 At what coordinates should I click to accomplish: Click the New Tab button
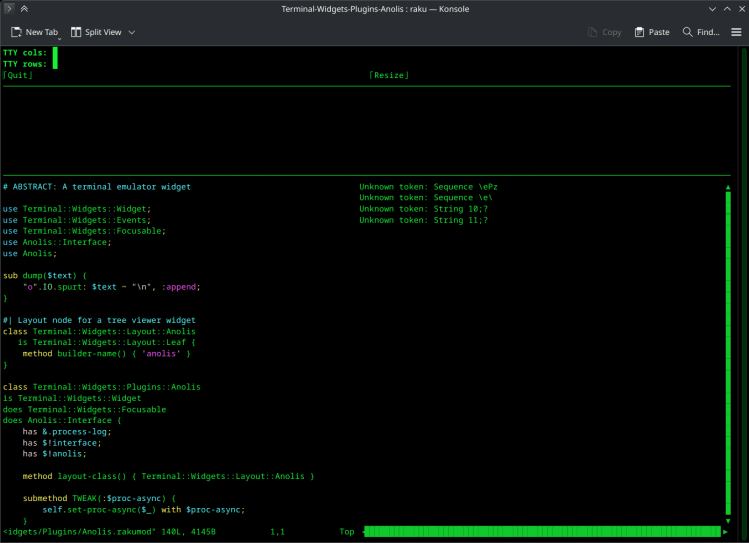36,32
